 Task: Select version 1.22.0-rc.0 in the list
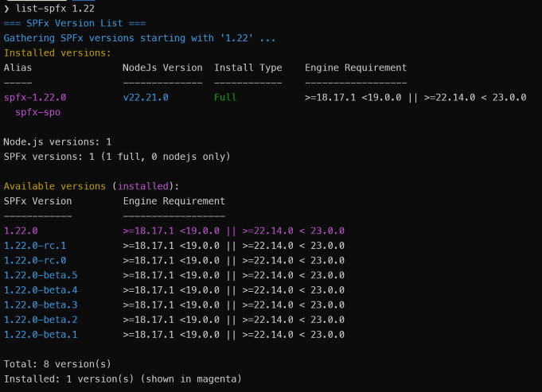pos(35,260)
